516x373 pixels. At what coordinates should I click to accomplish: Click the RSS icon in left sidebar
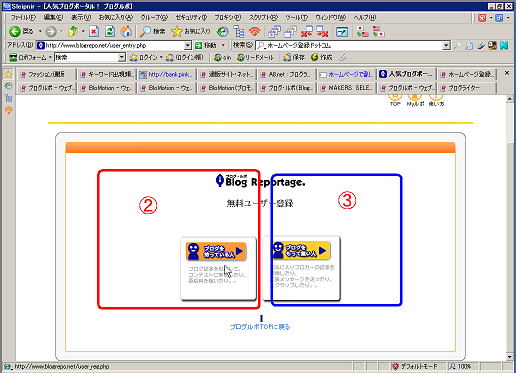point(8,110)
